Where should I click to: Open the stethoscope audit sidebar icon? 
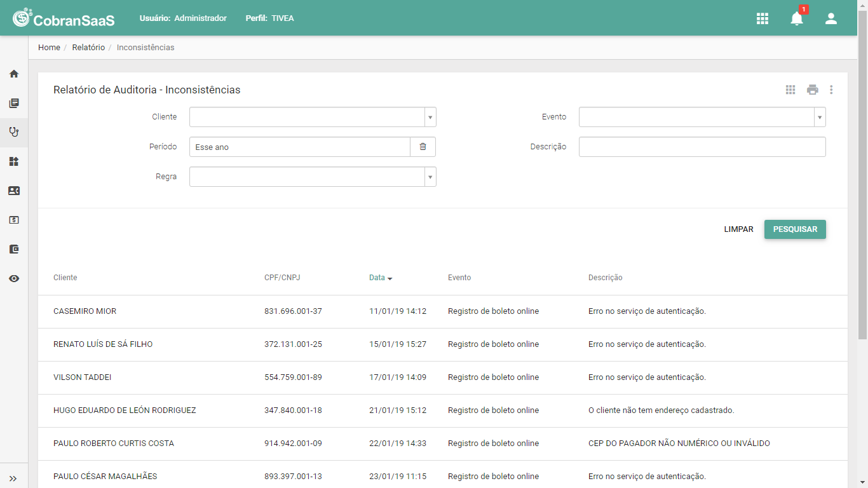[x=14, y=132]
